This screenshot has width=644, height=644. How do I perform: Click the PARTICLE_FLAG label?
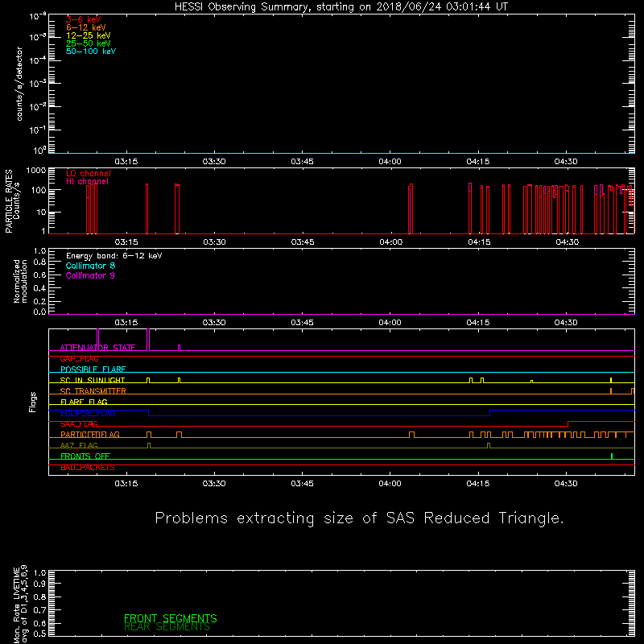pos(90,435)
